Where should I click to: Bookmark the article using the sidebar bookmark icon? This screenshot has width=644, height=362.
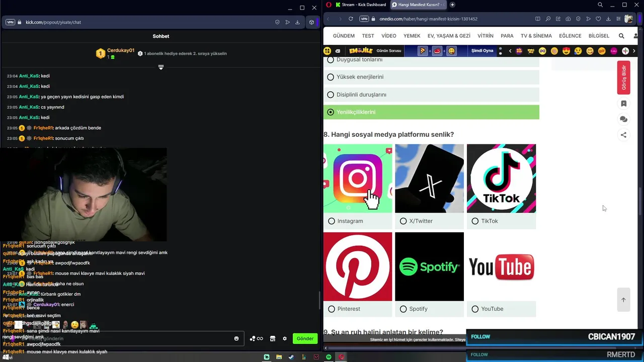pos(623,104)
